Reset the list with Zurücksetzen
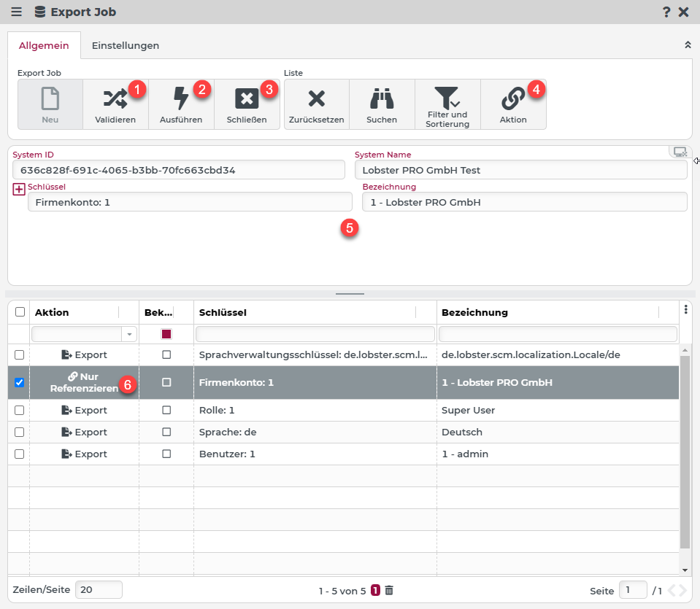 317,104
